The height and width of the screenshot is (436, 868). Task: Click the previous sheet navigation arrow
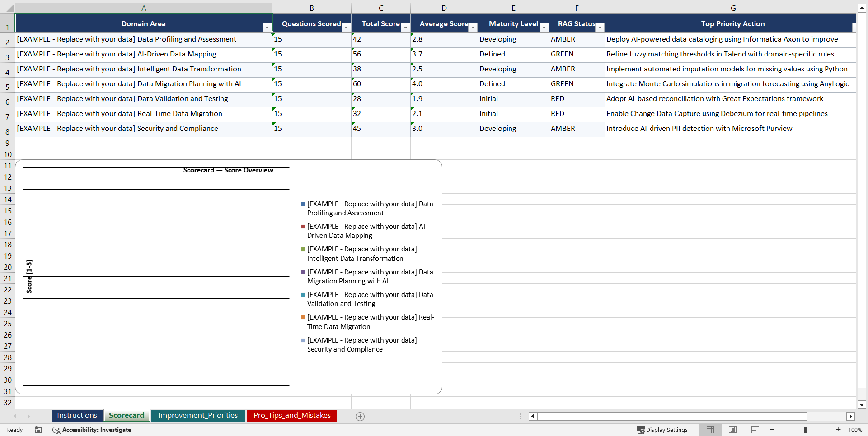click(x=15, y=416)
